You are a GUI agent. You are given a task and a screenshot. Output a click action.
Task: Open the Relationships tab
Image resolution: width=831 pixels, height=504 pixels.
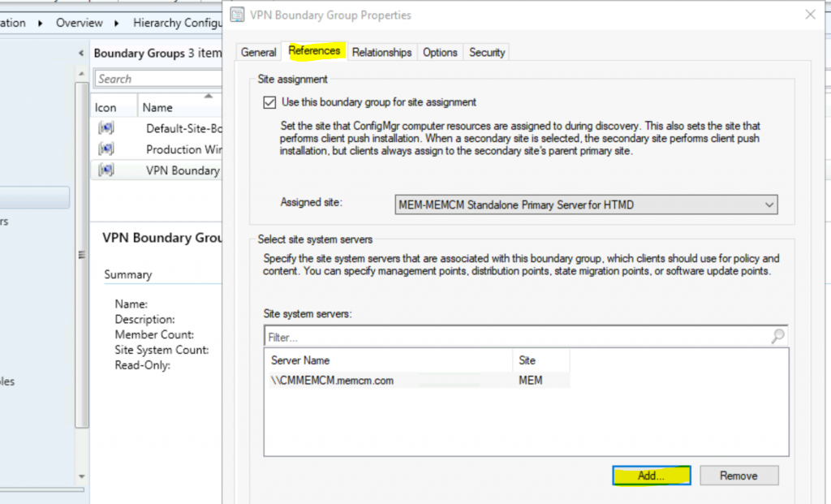[381, 52]
